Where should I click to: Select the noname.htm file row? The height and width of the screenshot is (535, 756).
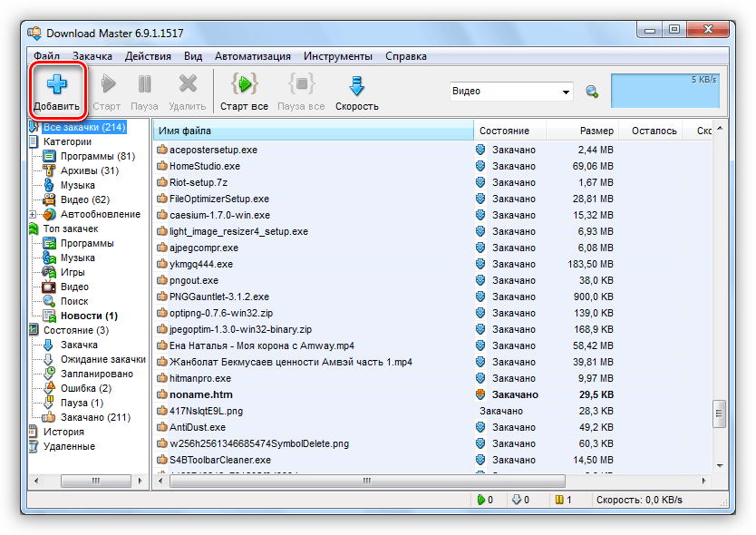[201, 394]
